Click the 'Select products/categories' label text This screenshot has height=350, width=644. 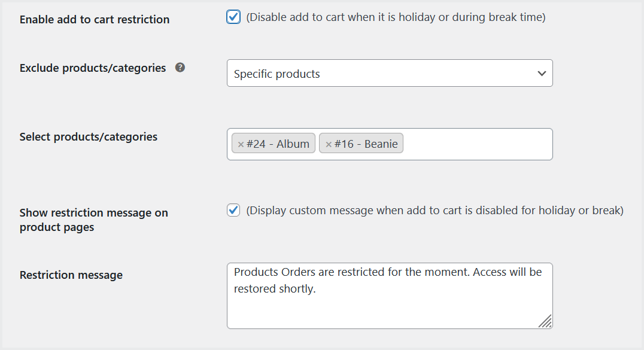[89, 137]
